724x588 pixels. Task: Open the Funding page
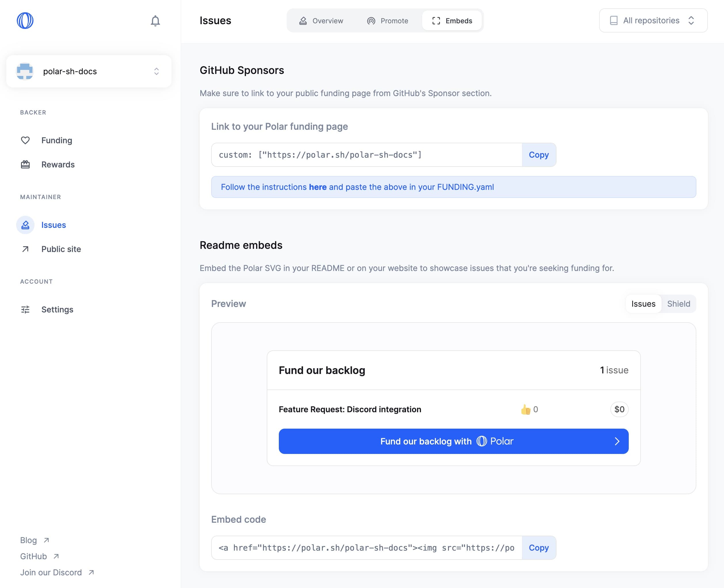pyautogui.click(x=57, y=140)
